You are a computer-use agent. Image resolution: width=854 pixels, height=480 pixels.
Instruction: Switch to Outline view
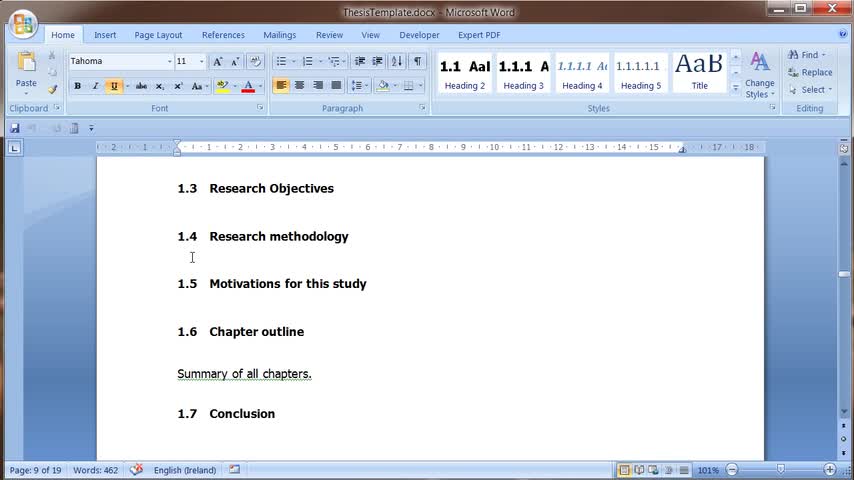point(669,470)
